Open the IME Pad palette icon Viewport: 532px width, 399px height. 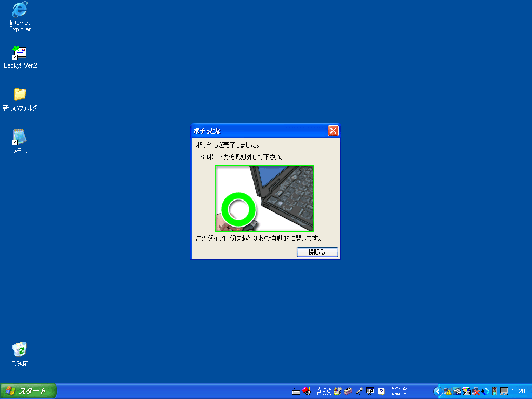pyautogui.click(x=338, y=391)
